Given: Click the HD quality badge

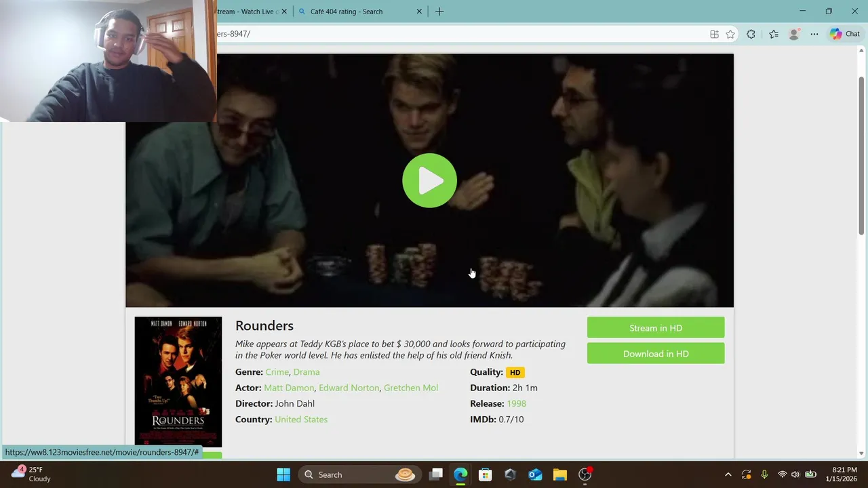Looking at the screenshot, I should [515, 372].
